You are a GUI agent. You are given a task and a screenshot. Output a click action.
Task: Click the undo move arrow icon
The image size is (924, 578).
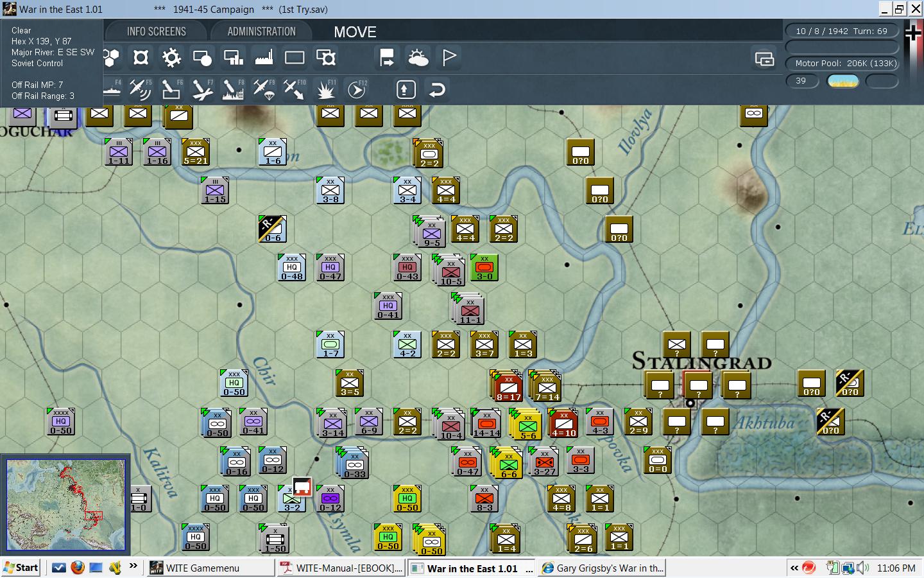437,89
